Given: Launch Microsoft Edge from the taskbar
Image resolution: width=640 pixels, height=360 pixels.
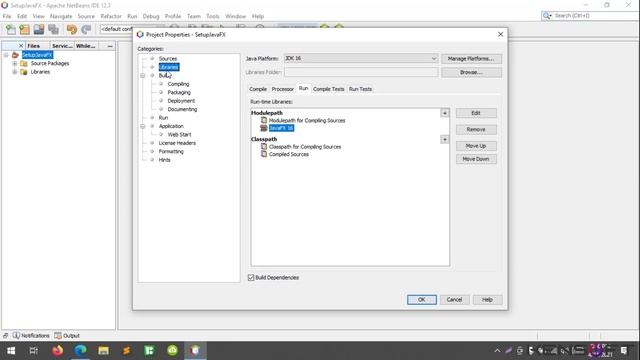Looking at the screenshot, I should tap(80, 351).
